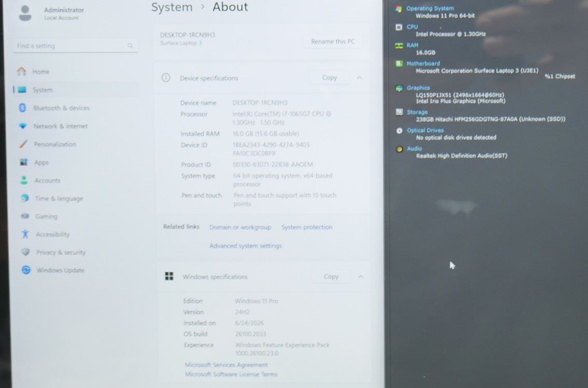Open Time & language label in sidebar

(59, 199)
